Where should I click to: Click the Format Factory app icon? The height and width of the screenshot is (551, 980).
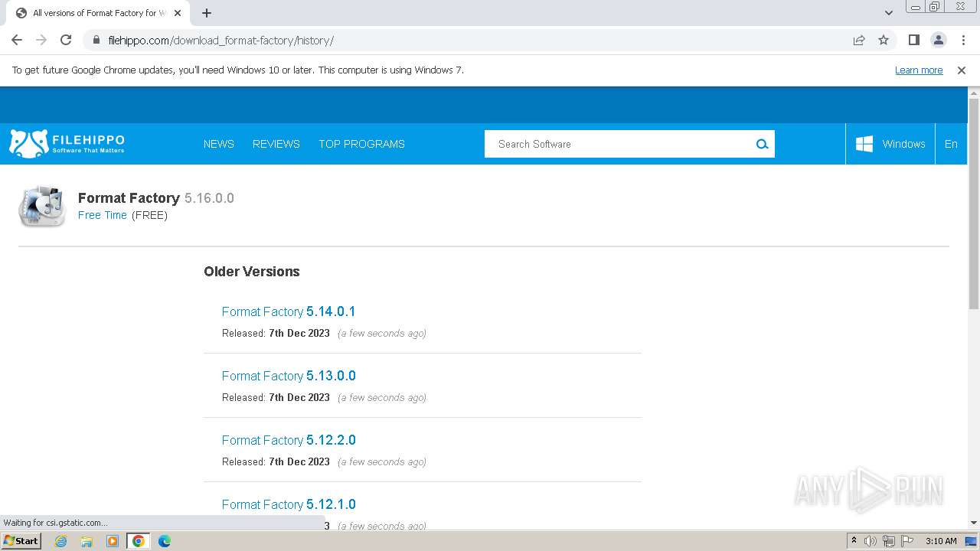point(42,206)
